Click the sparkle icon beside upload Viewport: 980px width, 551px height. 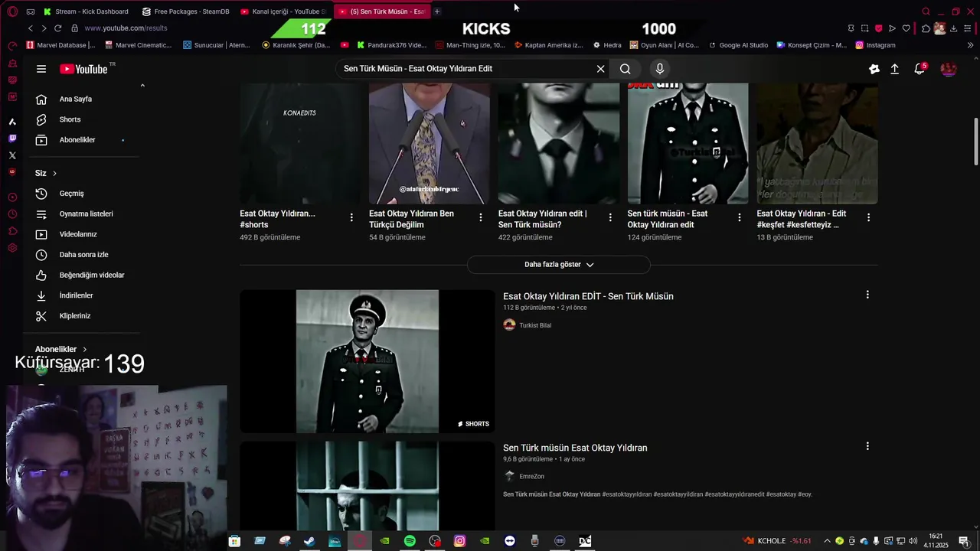coord(874,69)
